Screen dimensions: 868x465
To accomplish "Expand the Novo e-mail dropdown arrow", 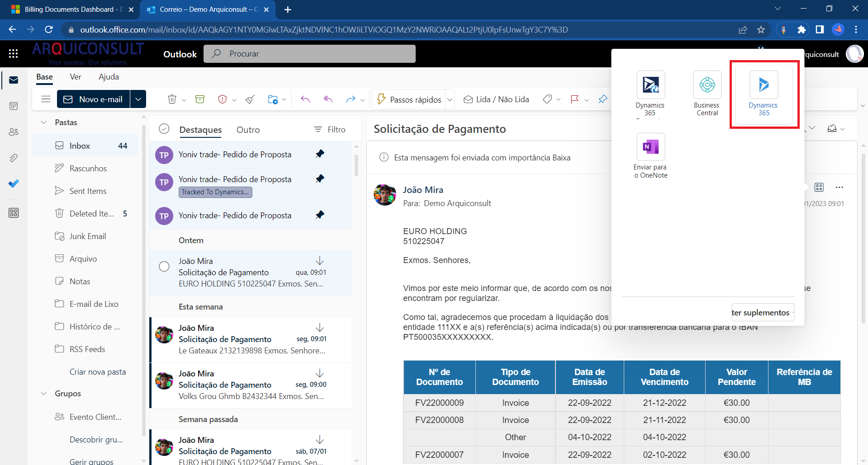I will click(x=138, y=99).
